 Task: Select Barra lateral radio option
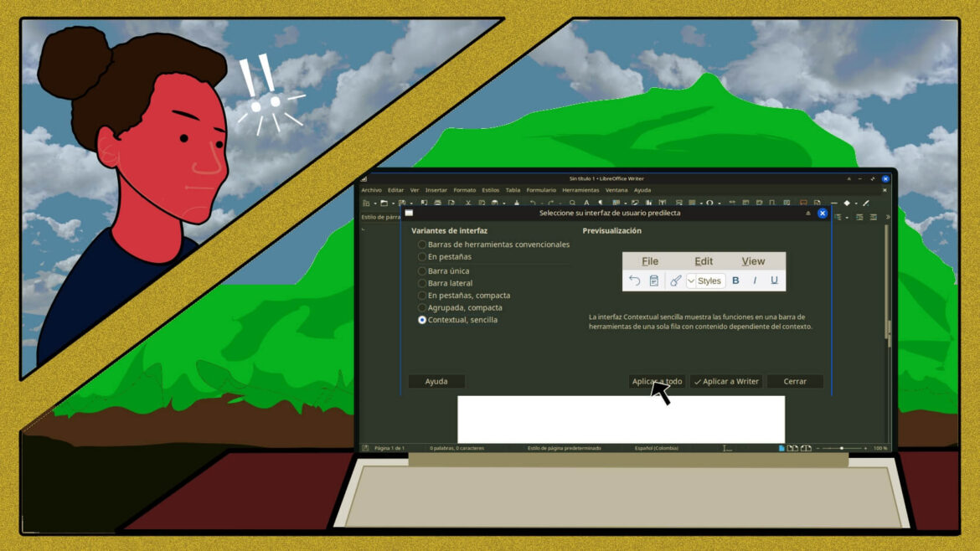[x=445, y=283]
